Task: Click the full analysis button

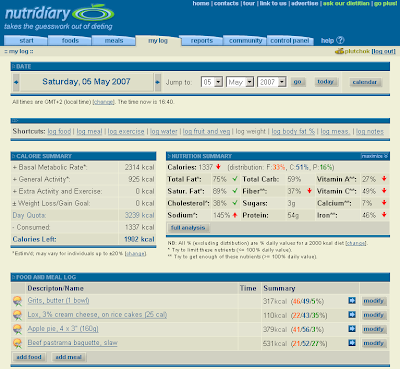Action: 188,228
